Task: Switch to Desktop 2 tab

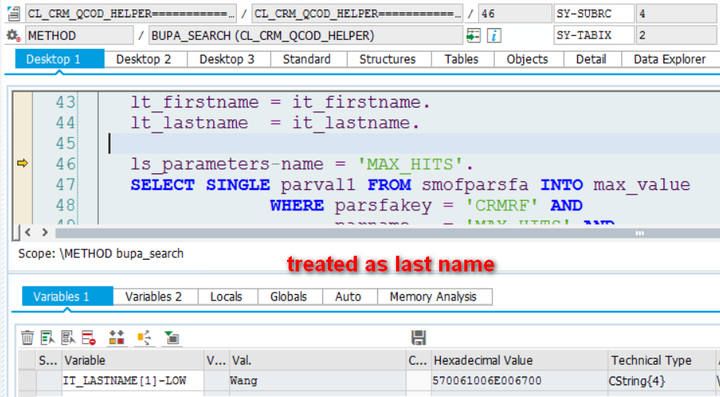Action: [143, 59]
